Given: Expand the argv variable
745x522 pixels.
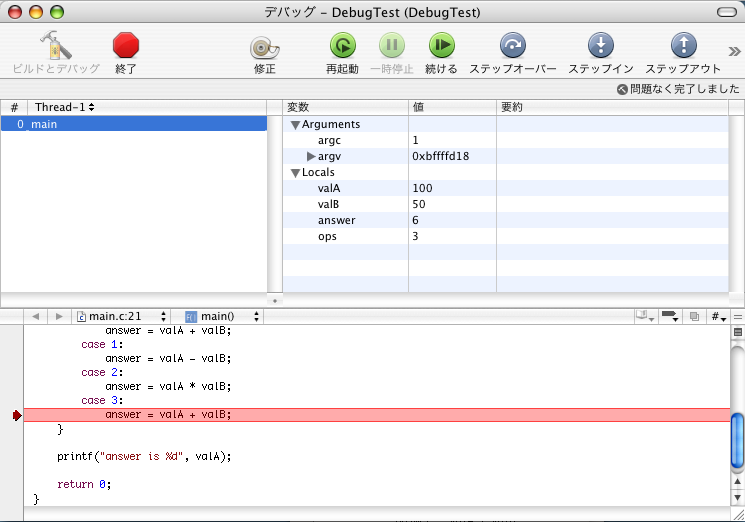Looking at the screenshot, I should [x=311, y=157].
